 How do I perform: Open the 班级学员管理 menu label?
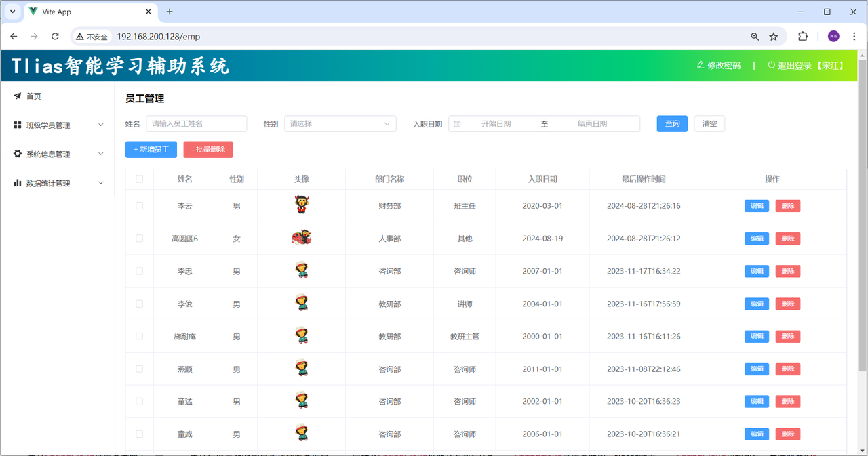pyautogui.click(x=48, y=125)
